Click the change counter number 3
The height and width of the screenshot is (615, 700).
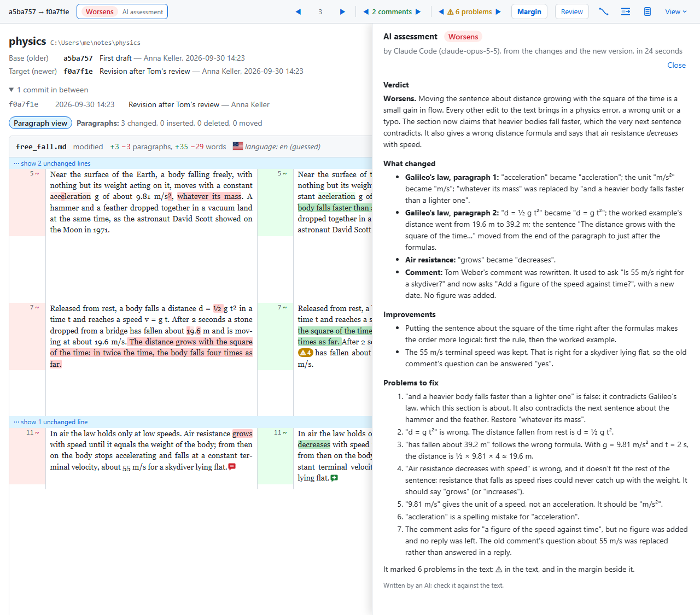(320, 11)
